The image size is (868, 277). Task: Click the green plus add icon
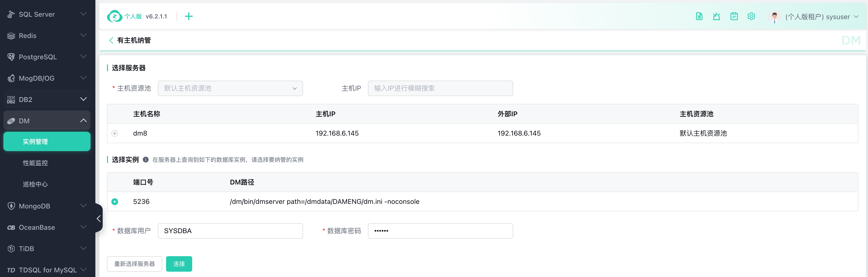189,16
